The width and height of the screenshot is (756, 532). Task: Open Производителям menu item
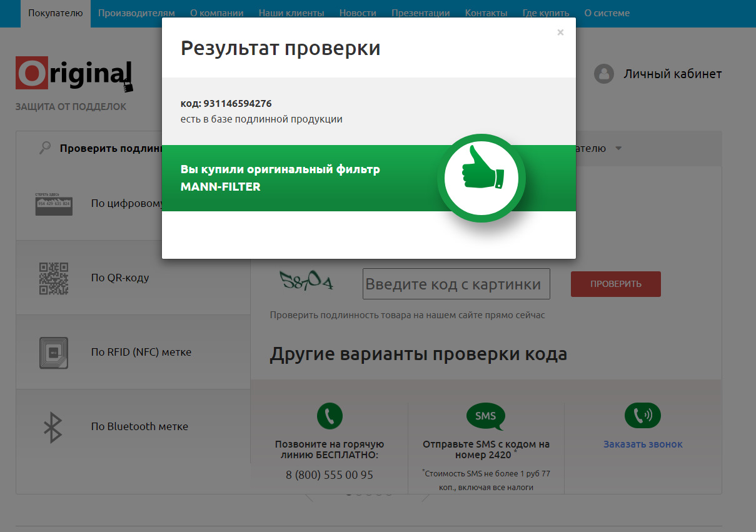[136, 13]
